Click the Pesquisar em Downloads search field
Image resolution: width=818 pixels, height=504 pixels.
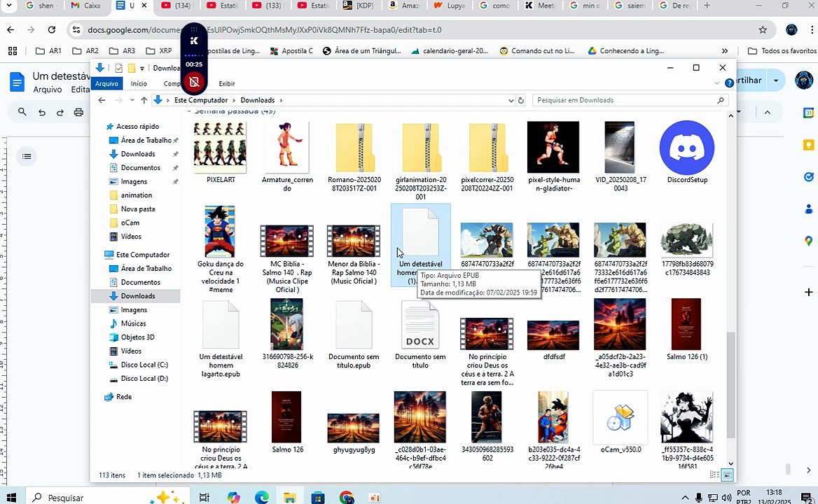point(630,100)
